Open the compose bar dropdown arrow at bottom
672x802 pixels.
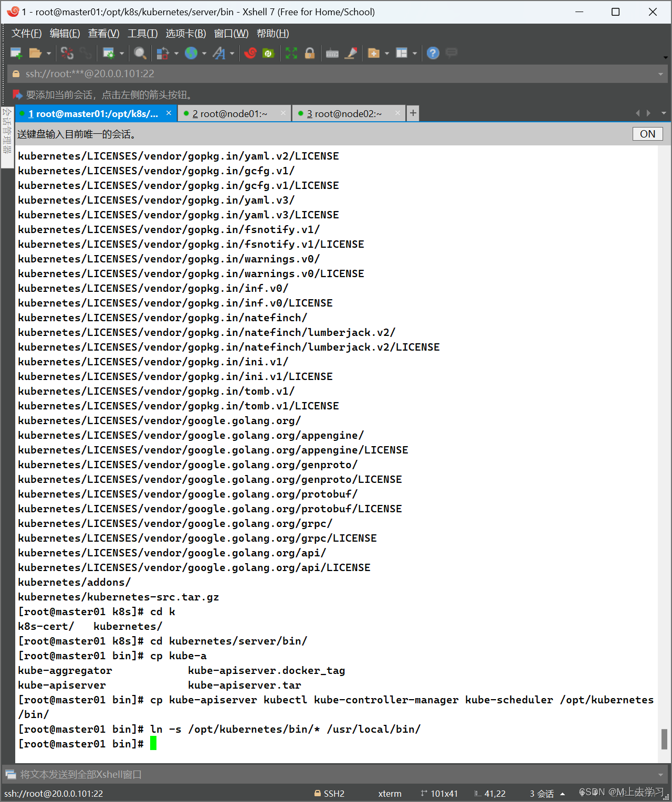tap(660, 774)
